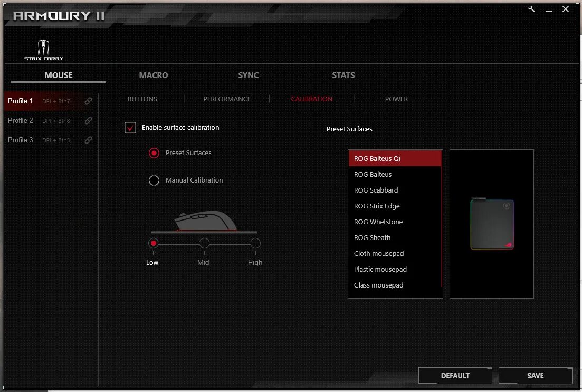582x392 pixels.
Task: Switch to the SYNC tab
Action: click(x=249, y=75)
